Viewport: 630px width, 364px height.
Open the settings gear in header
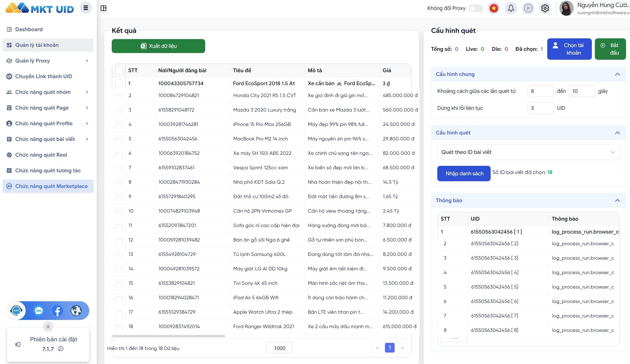pyautogui.click(x=545, y=8)
